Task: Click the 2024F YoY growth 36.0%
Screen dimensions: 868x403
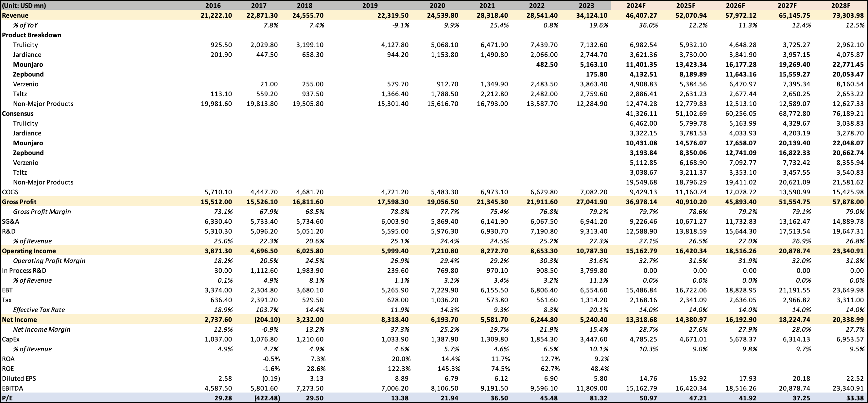Action: pos(648,25)
